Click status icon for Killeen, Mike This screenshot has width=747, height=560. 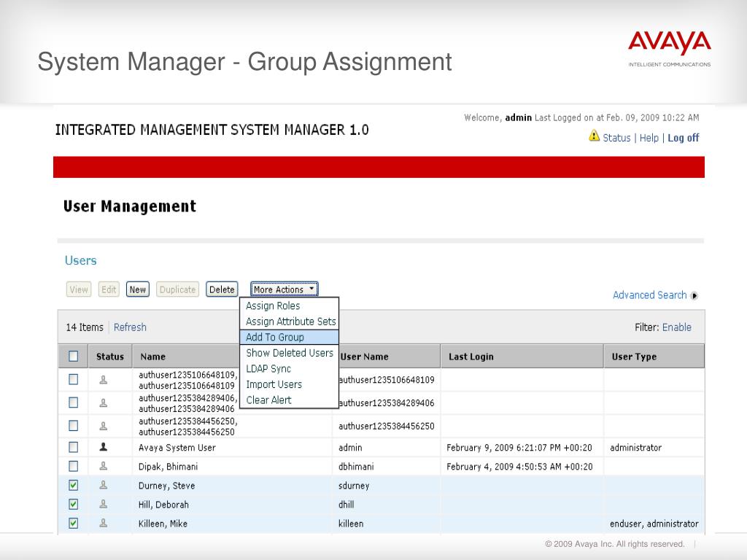[103, 524]
